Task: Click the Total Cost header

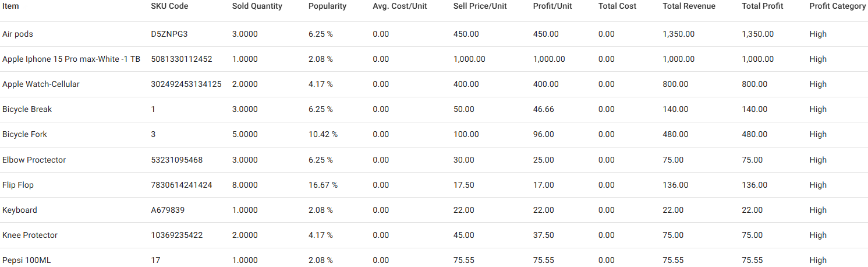Action: coord(617,6)
